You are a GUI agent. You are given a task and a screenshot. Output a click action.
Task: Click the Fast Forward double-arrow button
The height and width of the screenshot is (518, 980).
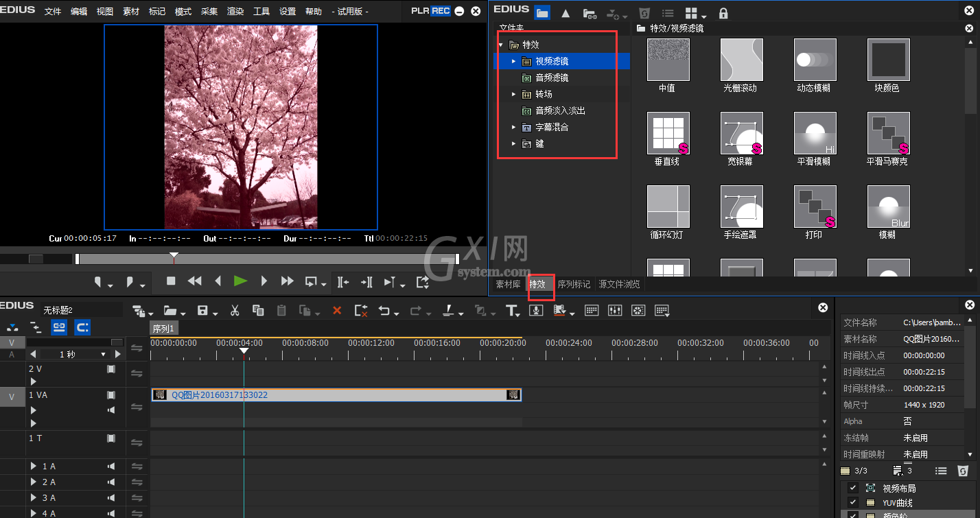coord(287,281)
